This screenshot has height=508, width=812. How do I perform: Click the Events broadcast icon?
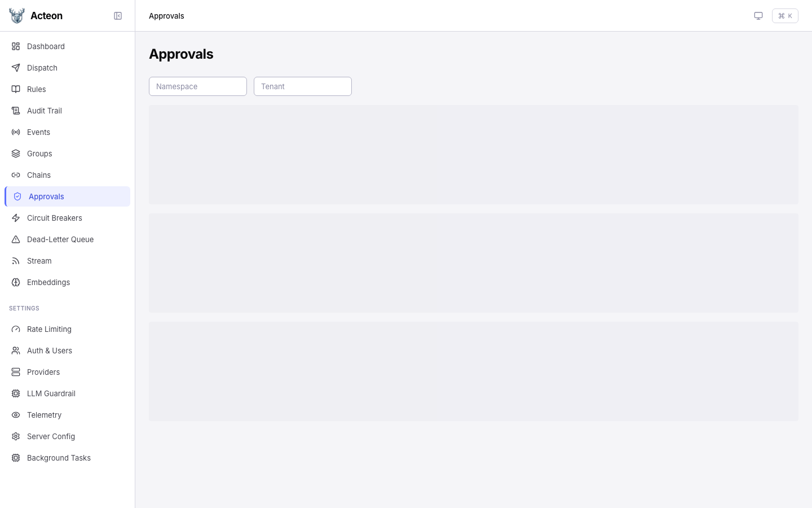point(16,132)
